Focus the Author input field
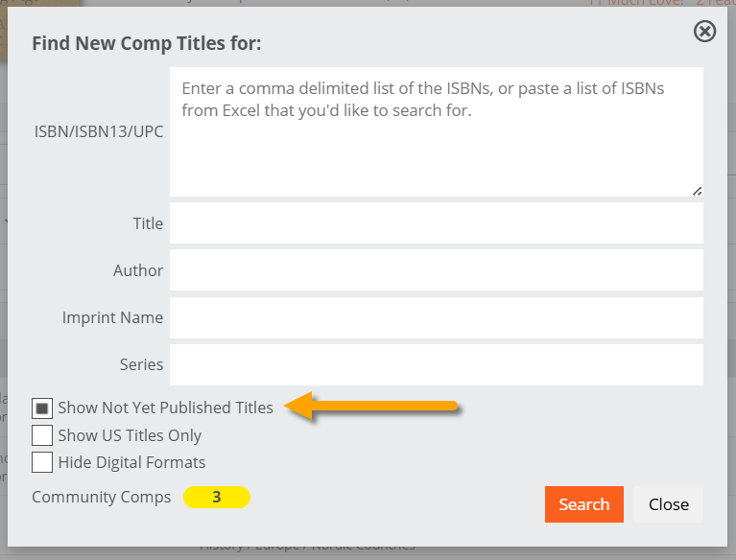The image size is (736, 560). tap(436, 270)
